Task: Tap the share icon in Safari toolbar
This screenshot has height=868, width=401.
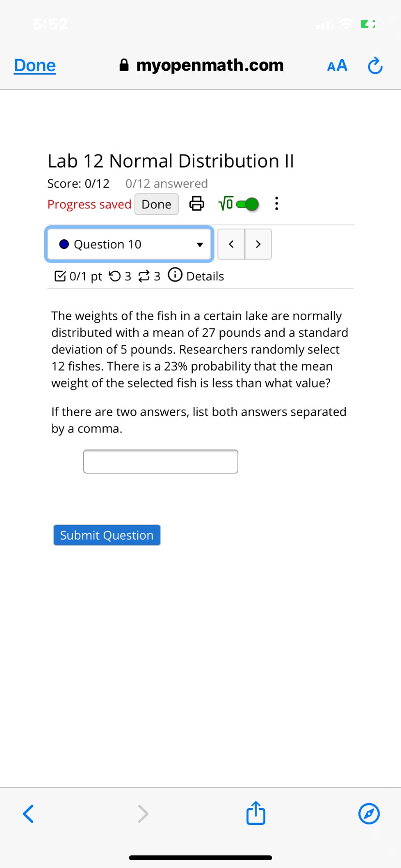Action: click(x=255, y=813)
